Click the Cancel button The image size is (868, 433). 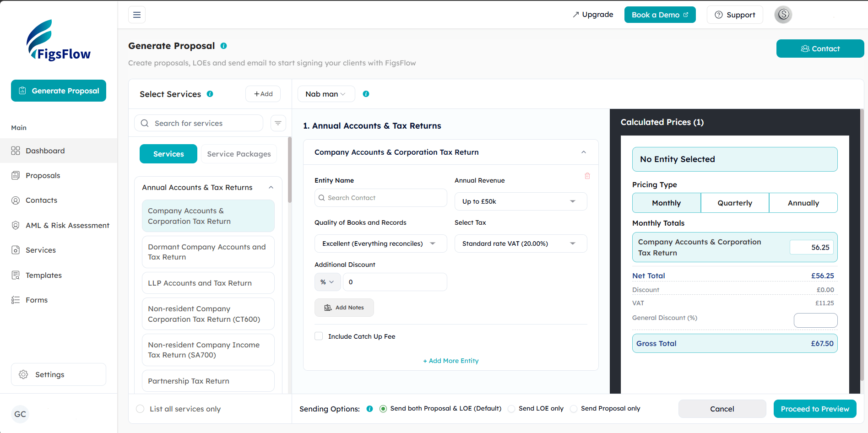722,409
